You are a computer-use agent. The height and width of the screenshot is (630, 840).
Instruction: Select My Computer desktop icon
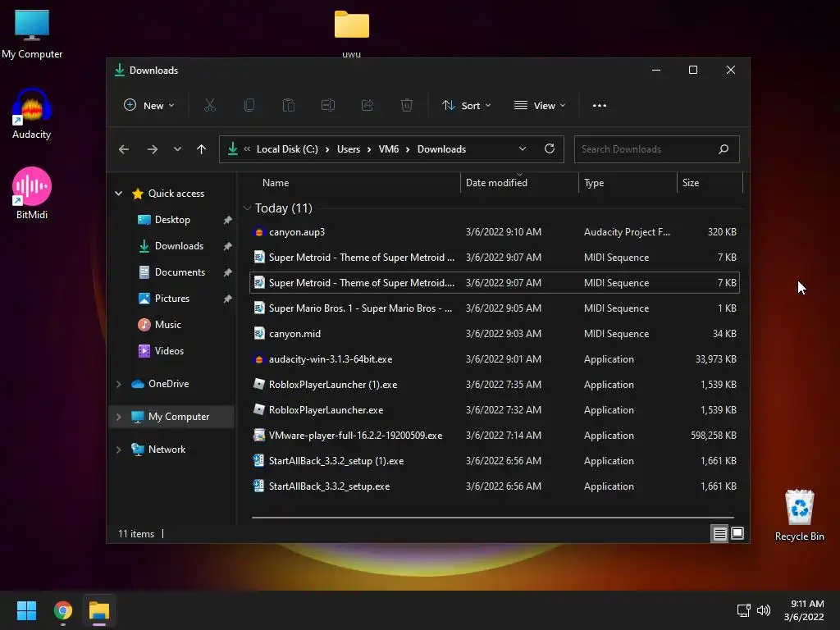32,34
